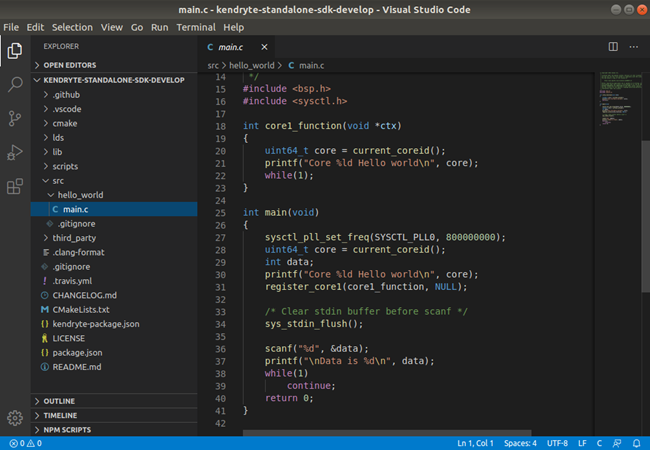This screenshot has height=450, width=650.
Task: Open CHANGELOG.md in the explorer
Action: tap(114, 295)
